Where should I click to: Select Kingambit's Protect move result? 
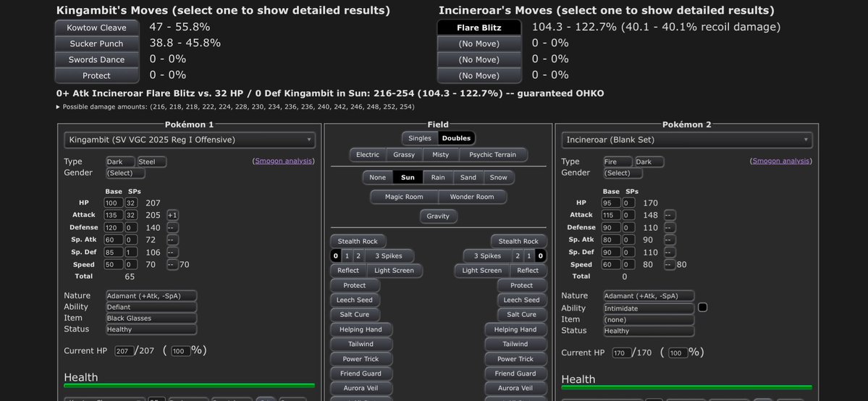pyautogui.click(x=96, y=75)
